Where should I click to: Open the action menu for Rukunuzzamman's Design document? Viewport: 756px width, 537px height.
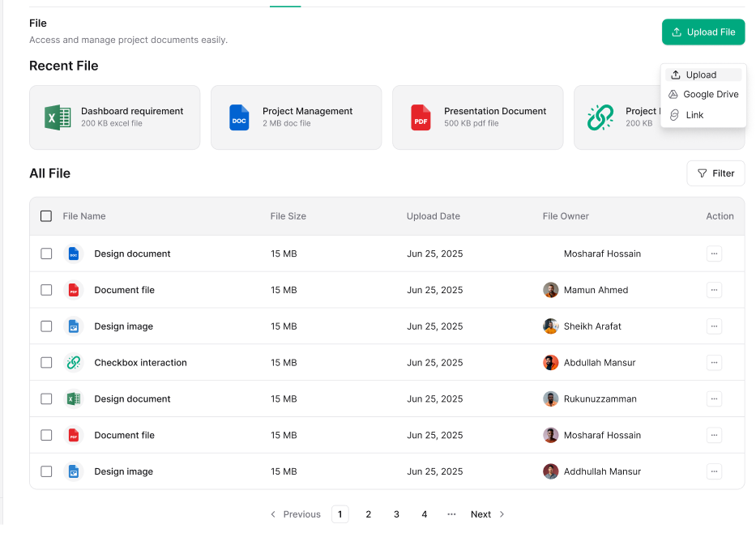point(714,398)
